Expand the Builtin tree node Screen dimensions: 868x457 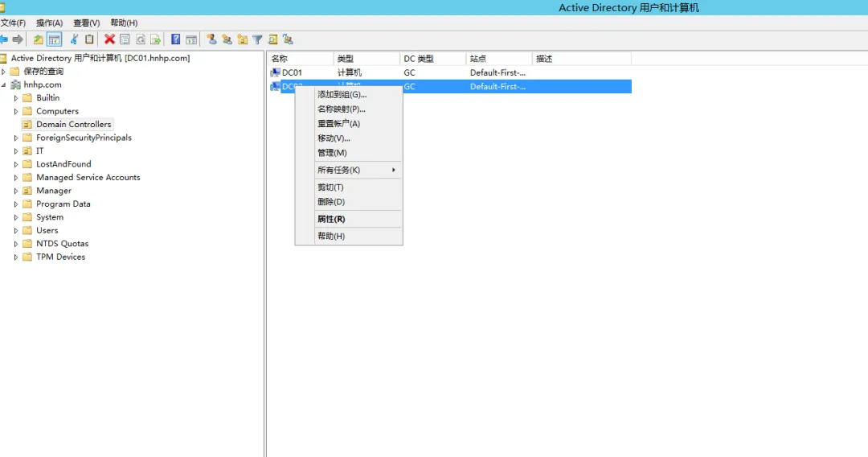pyautogui.click(x=16, y=98)
